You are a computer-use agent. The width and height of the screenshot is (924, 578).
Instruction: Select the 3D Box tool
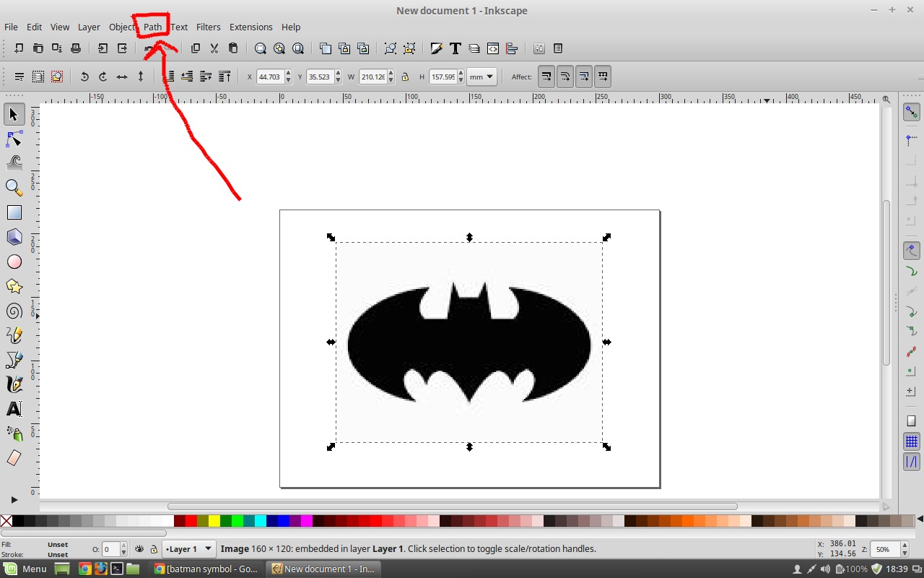(14, 237)
